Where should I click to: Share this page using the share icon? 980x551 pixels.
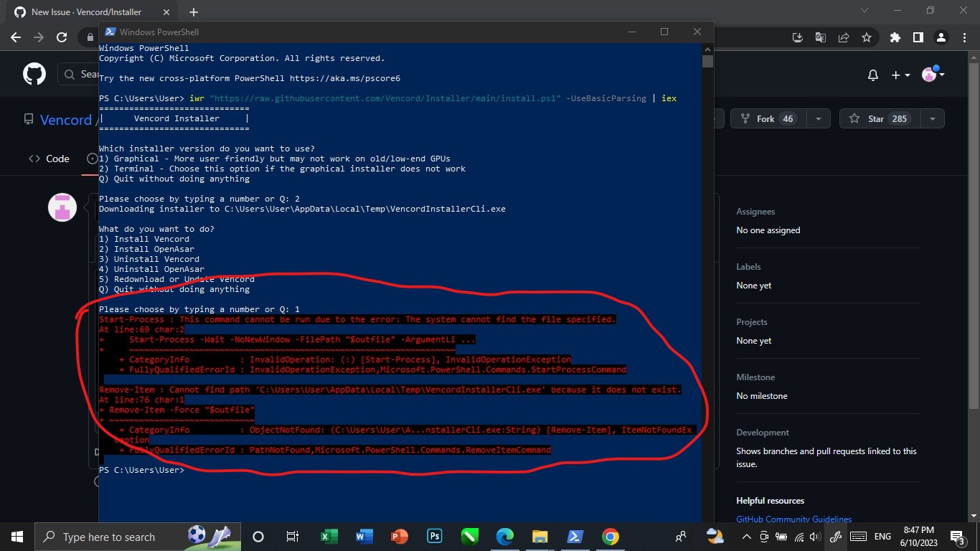click(x=844, y=37)
